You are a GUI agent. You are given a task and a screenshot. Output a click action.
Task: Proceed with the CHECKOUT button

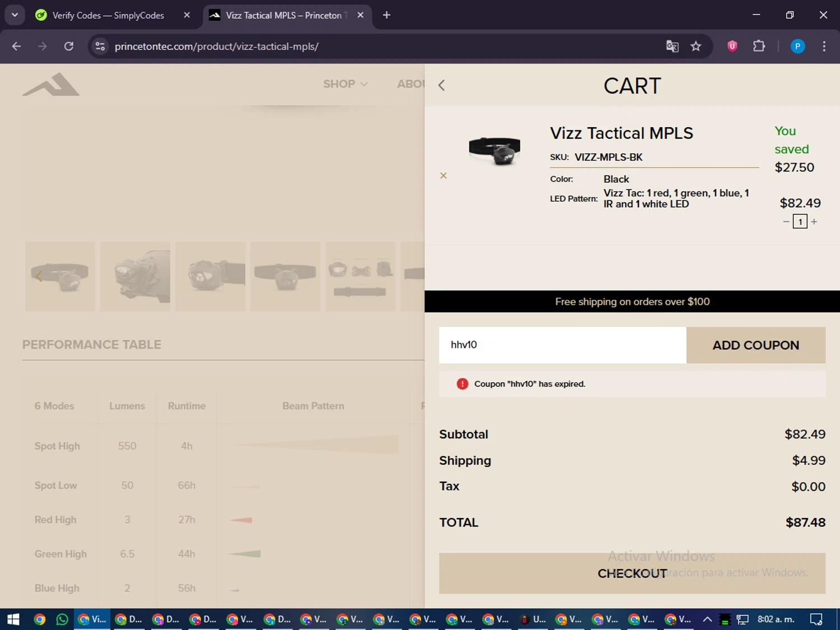(632, 573)
